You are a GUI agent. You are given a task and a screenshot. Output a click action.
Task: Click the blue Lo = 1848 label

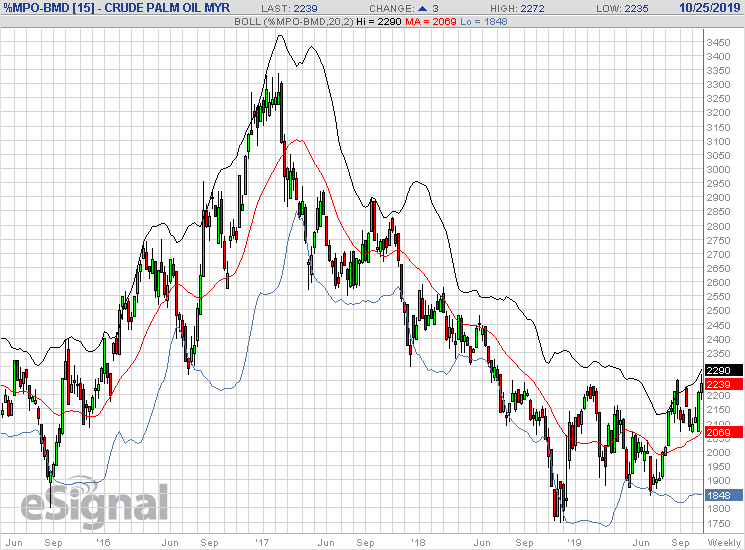[484, 21]
